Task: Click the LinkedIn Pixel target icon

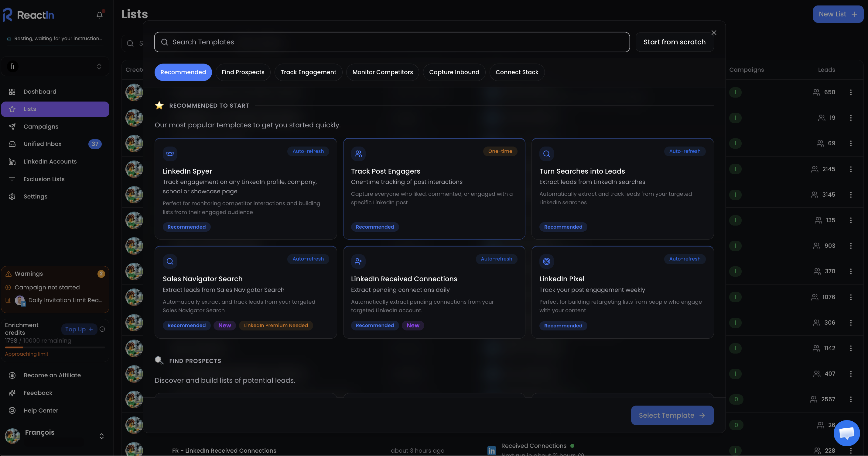Action: click(x=546, y=261)
